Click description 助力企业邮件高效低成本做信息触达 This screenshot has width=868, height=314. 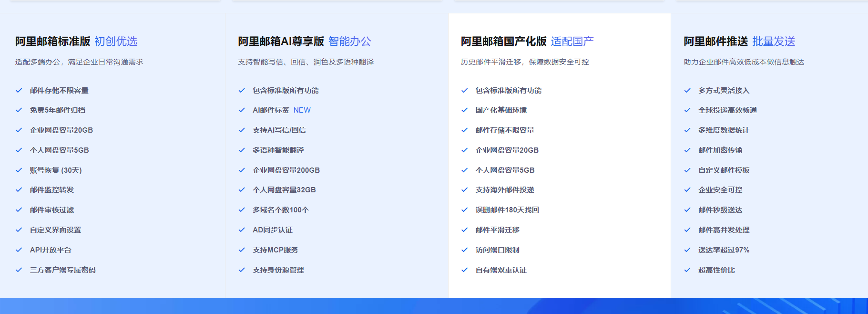click(744, 62)
